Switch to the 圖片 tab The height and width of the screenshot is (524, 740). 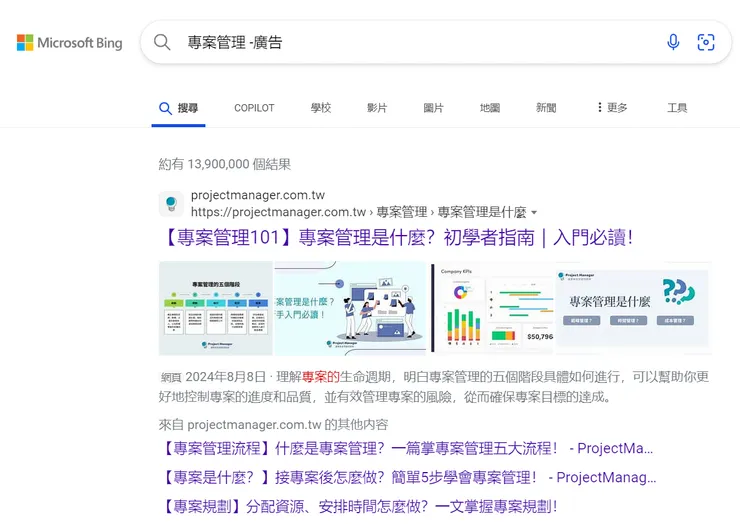tap(433, 108)
